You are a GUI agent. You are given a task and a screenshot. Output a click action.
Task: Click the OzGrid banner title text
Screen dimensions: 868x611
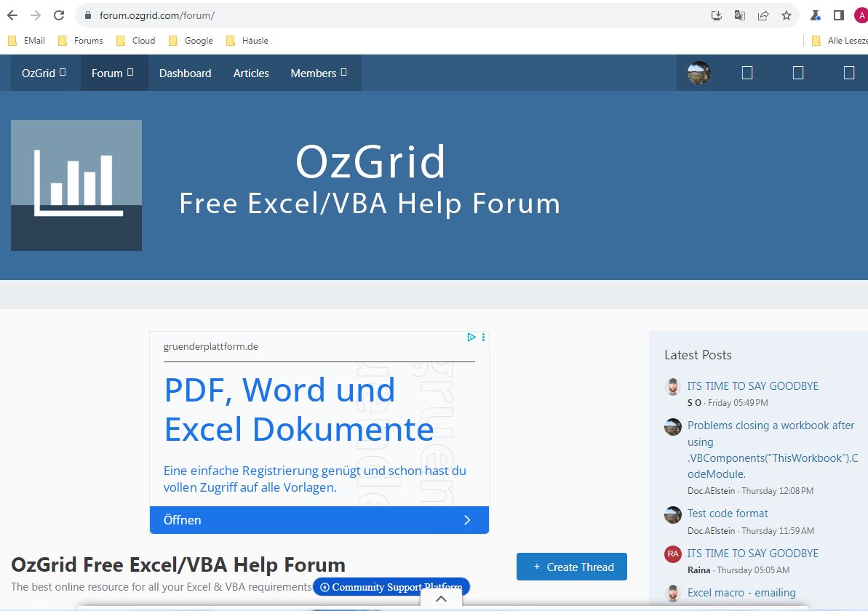[x=370, y=161]
